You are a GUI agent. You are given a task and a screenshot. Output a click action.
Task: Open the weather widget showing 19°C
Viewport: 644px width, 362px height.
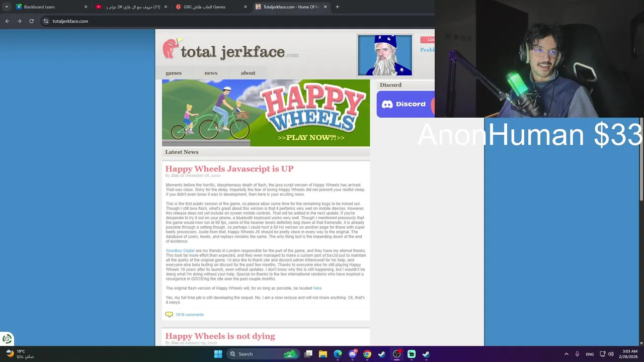[x=20, y=354]
